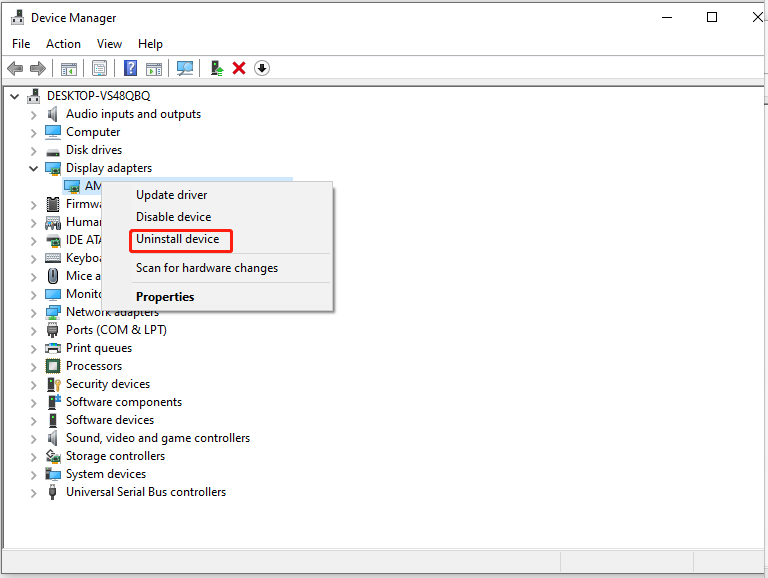This screenshot has height=578, width=768.
Task: Click the Disable device down-arrow icon
Action: click(x=262, y=68)
